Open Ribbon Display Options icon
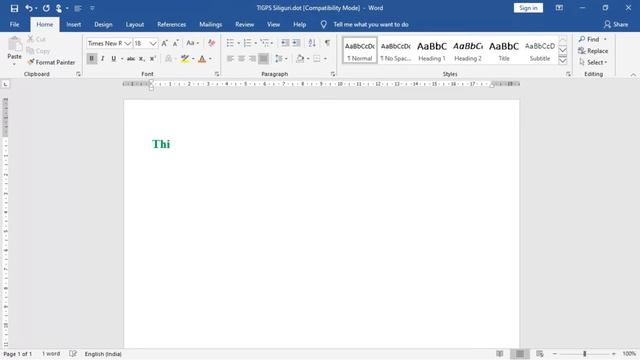Image resolution: width=640 pixels, height=360 pixels. click(559, 8)
